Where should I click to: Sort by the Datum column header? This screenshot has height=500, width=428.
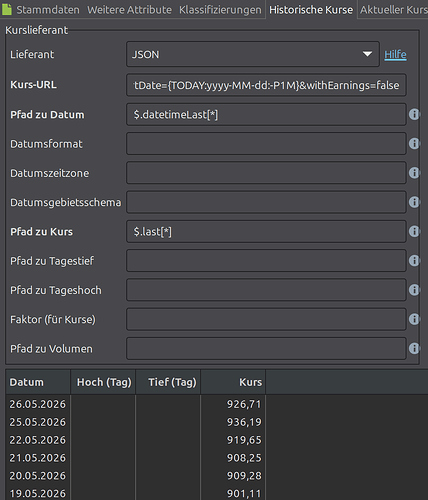coord(38,382)
